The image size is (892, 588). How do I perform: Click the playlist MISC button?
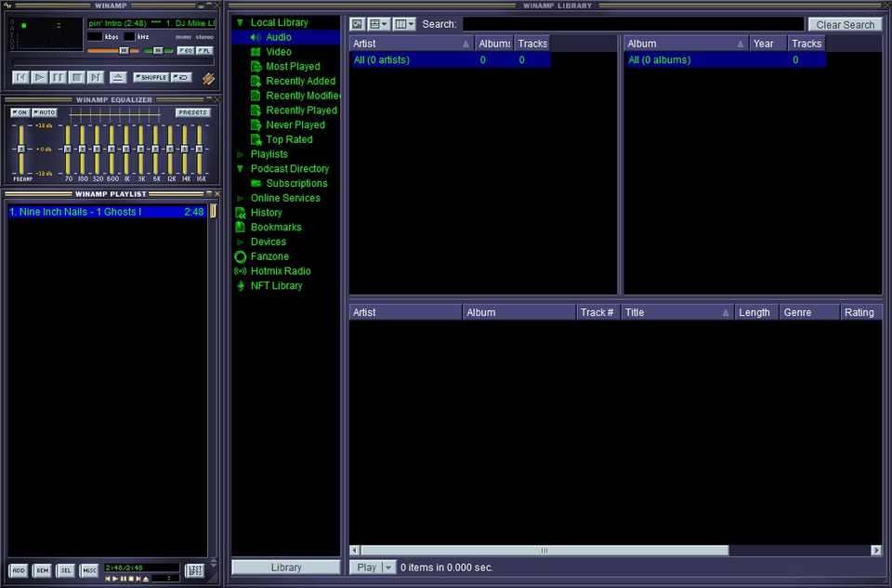click(89, 570)
